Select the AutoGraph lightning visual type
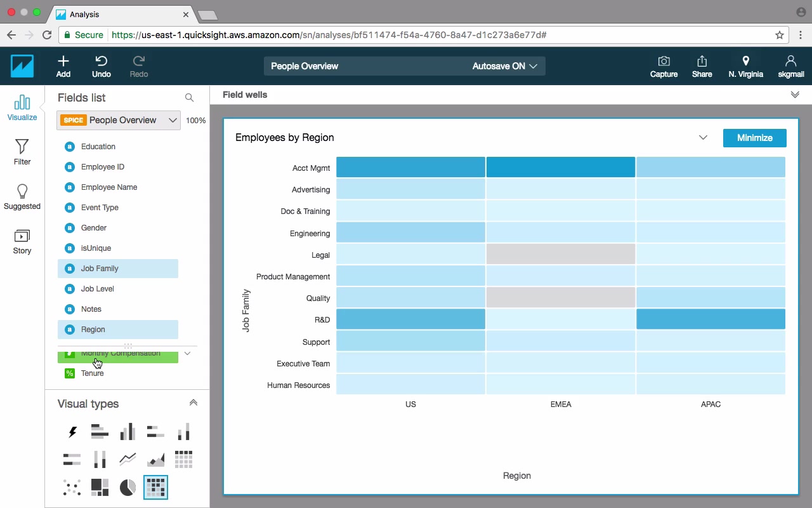This screenshot has height=508, width=812. (72, 432)
